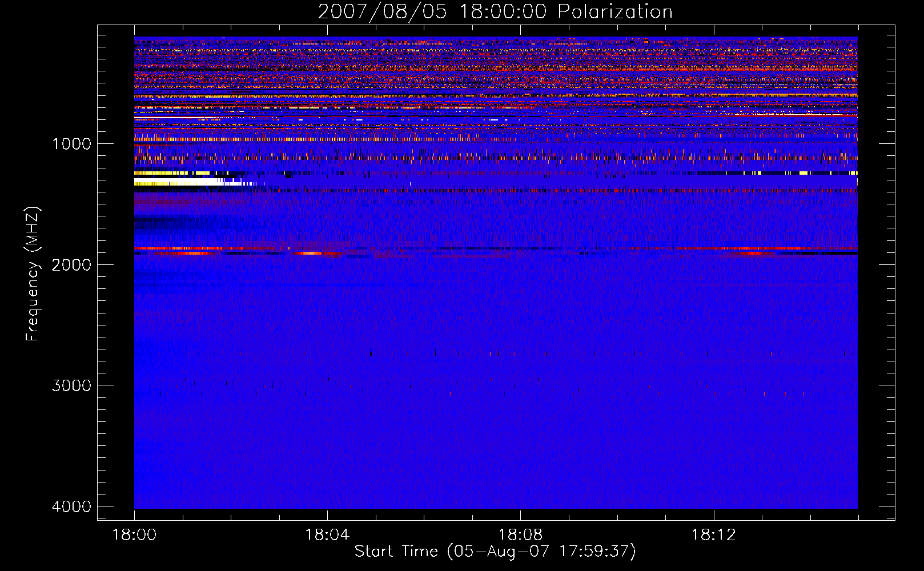Screen dimensions: 924x571
Task: Select the "Frequency (MHZ)" y-axis label
Action: tap(33, 274)
